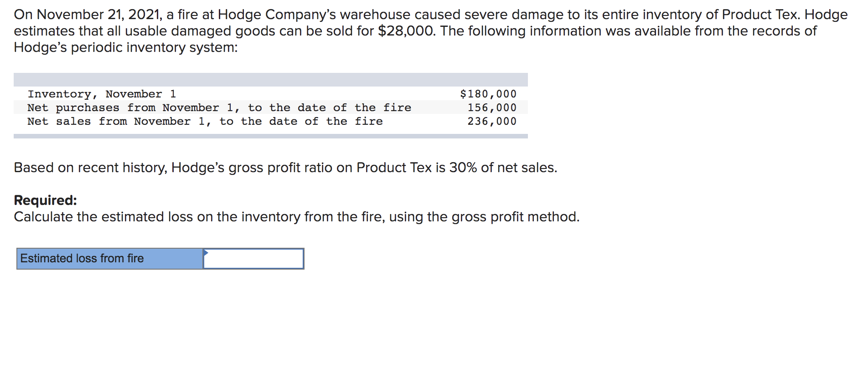Click the gray footer bar below the table
This screenshot has height=368, width=868.
[x=270, y=136]
